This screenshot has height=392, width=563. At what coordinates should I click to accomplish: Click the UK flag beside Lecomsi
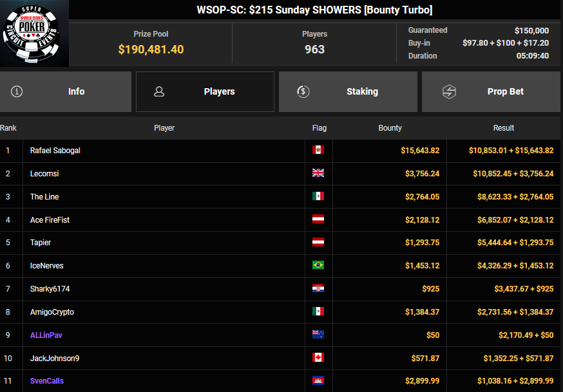pyautogui.click(x=318, y=173)
